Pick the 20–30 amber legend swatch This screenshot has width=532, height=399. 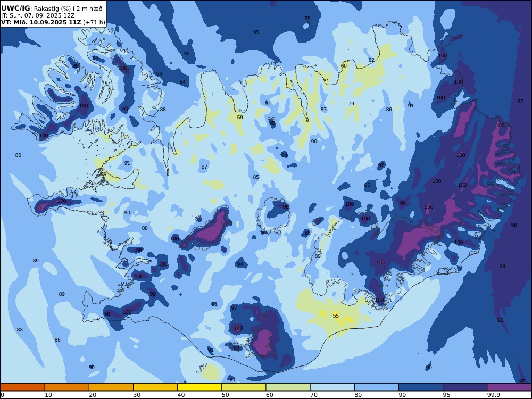pyautogui.click(x=111, y=387)
